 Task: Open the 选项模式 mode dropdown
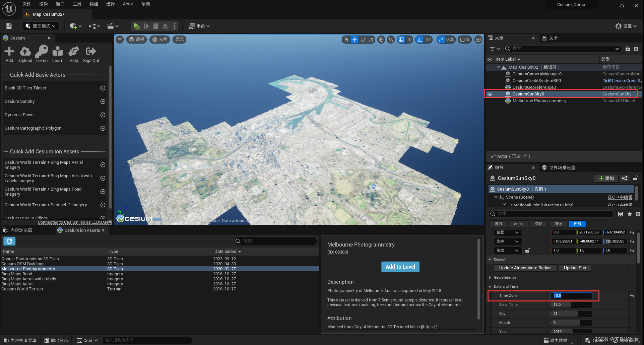pyautogui.click(x=41, y=26)
